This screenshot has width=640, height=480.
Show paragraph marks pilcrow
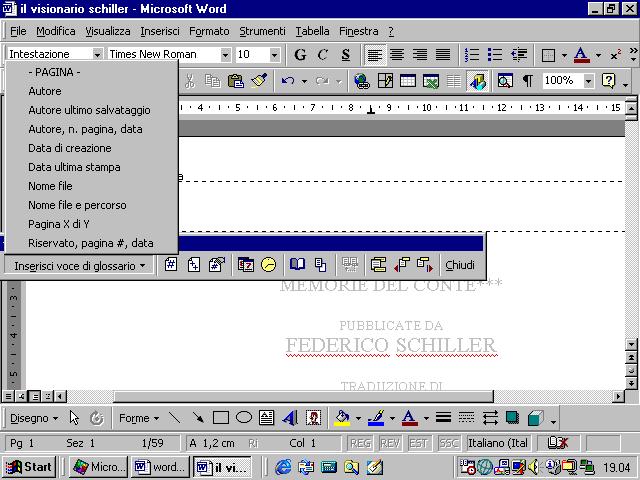[x=528, y=81]
